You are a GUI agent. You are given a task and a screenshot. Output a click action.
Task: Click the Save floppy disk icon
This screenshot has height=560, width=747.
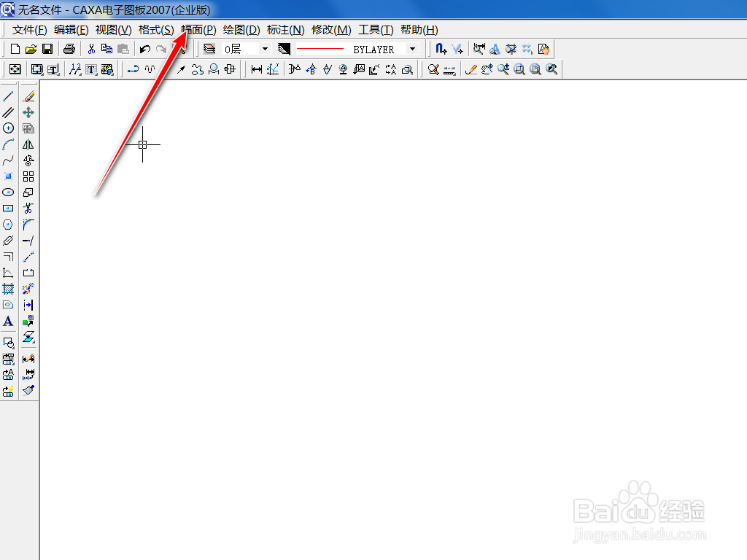tap(47, 49)
